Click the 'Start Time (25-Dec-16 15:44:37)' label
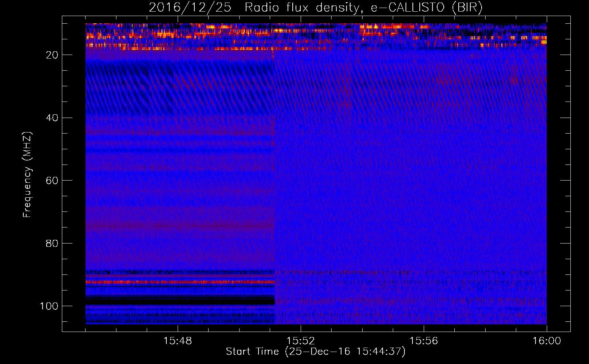Image resolution: width=589 pixels, height=364 pixels. pyautogui.click(x=316, y=352)
